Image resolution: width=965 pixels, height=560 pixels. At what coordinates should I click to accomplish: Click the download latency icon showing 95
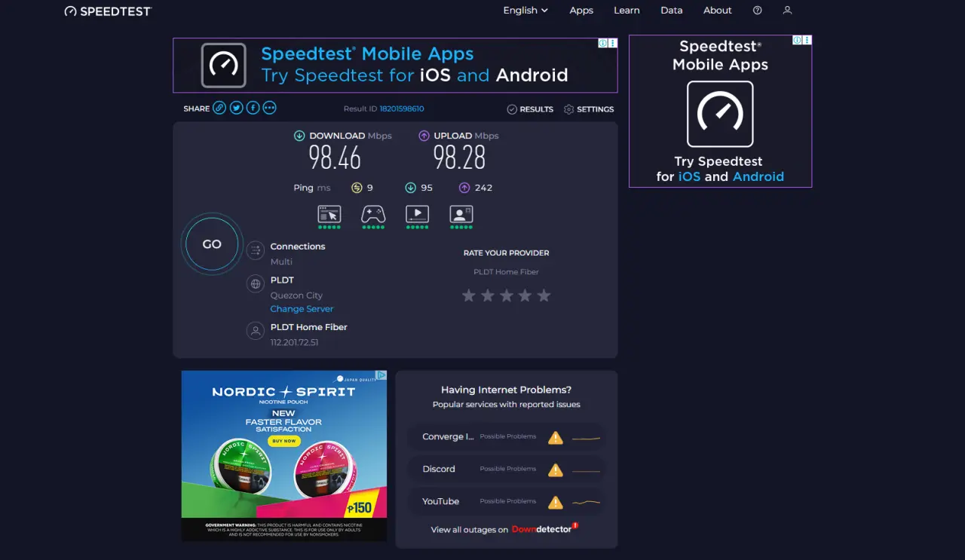[x=411, y=188]
